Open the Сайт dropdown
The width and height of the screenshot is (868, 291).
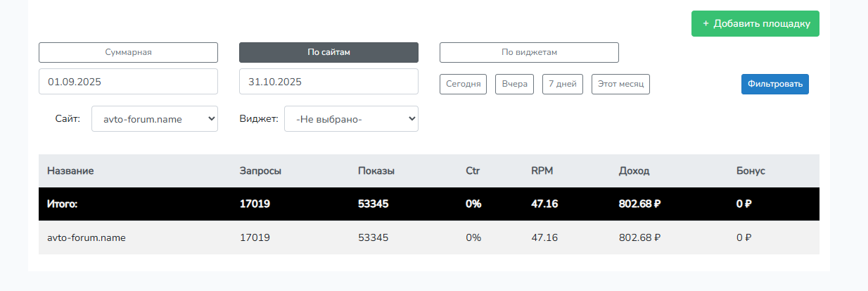tap(155, 119)
